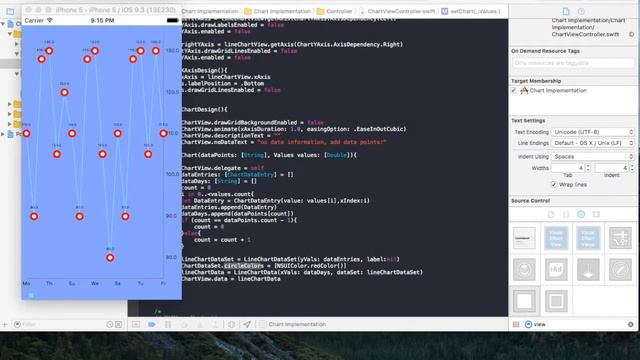The height and width of the screenshot is (360, 640).
Task: Clear the library 'view' filter
Action: (x=631, y=324)
